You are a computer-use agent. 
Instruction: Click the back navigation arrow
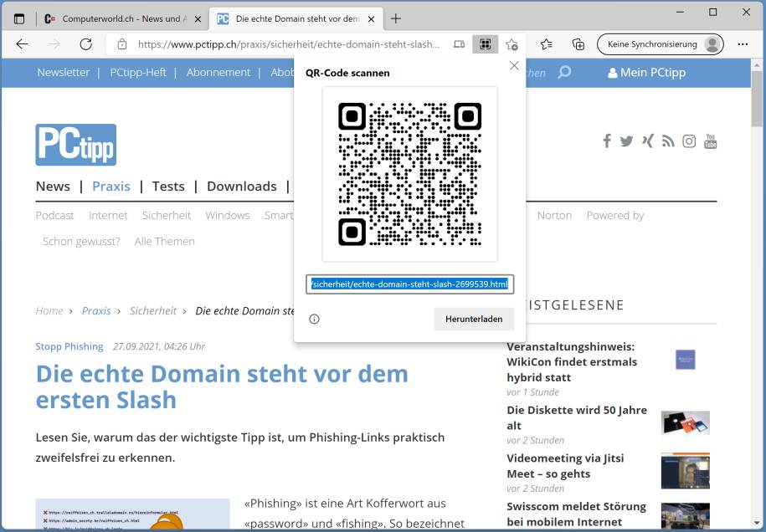[x=23, y=44]
